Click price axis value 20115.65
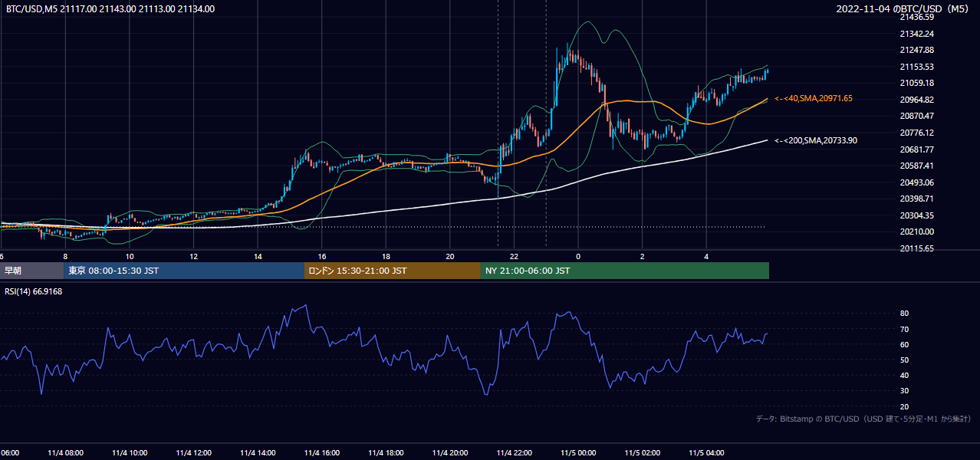This screenshot has width=980, height=460. click(x=917, y=248)
